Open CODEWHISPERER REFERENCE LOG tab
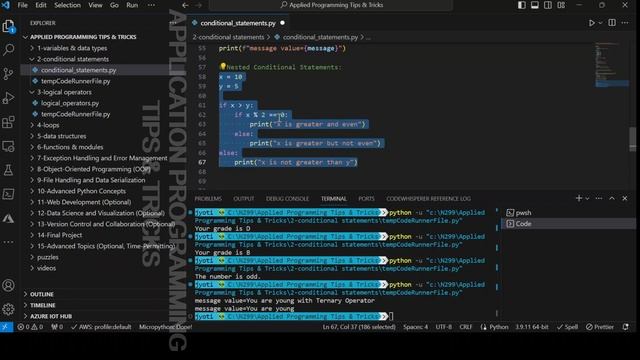This screenshot has height=360, width=640. click(429, 199)
